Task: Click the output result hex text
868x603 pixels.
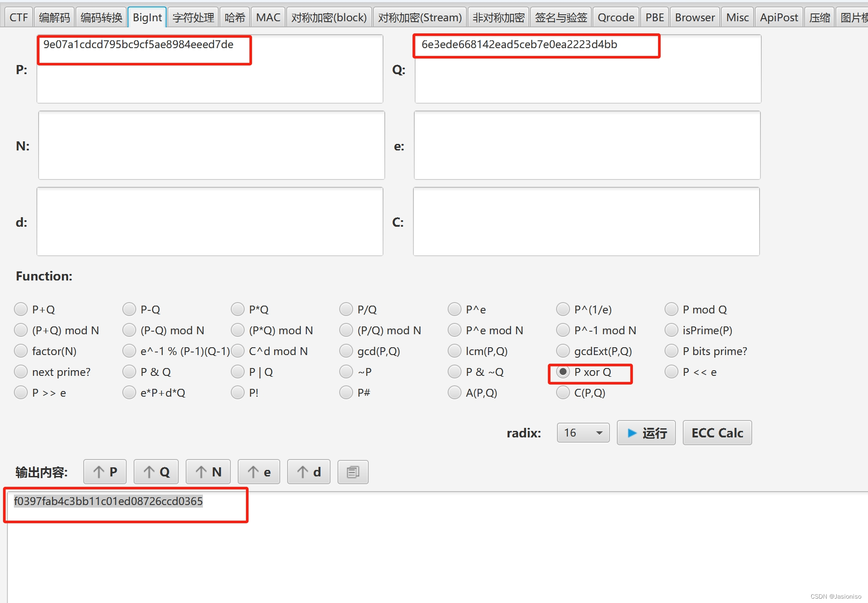Action: (108, 501)
